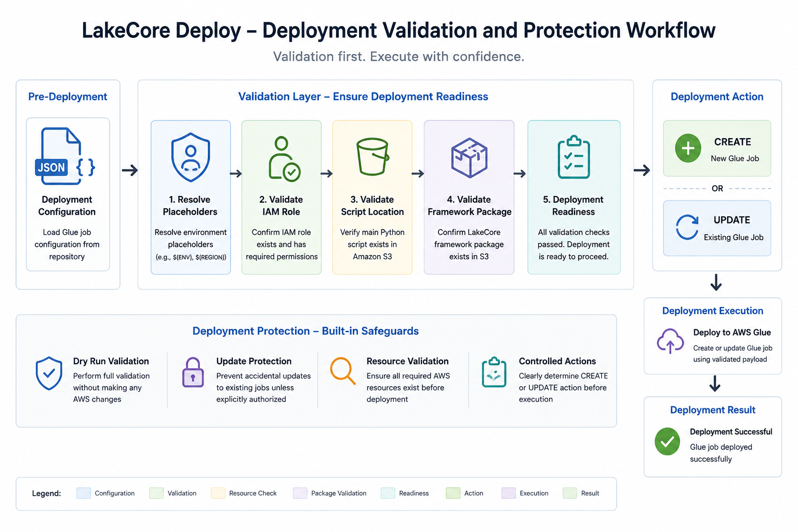Click the purple package box icon

point(469,158)
